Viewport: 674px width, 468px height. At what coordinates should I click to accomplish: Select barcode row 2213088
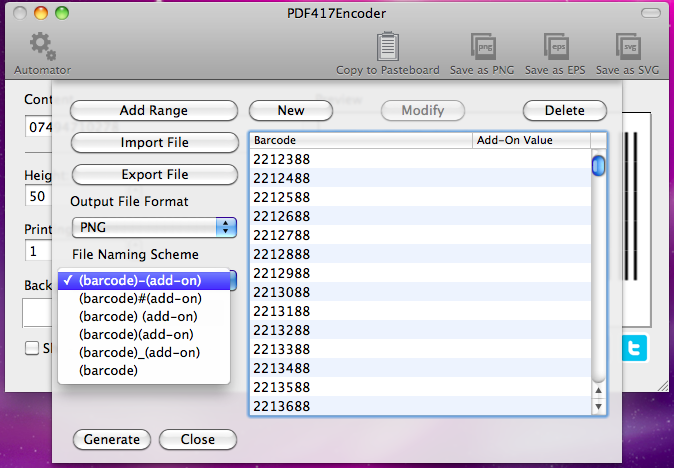click(x=420, y=292)
